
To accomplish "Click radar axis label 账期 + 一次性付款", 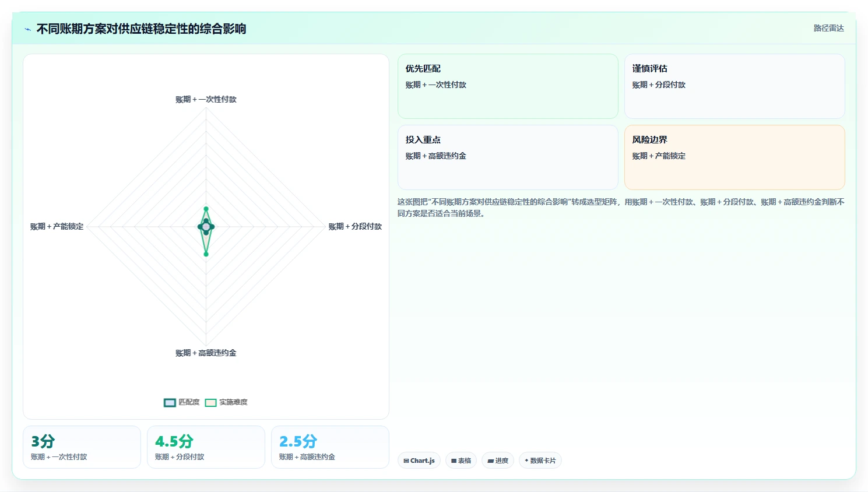I will (x=206, y=100).
